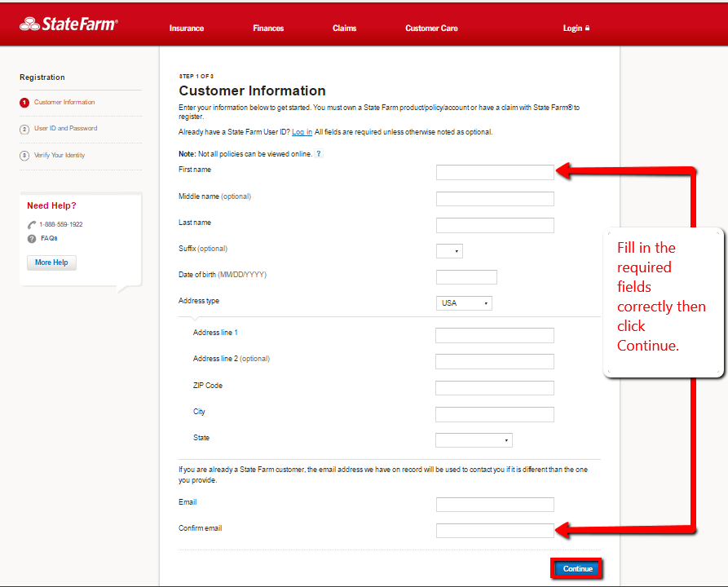Click the lock icon beside Login
728x587 pixels.
tap(587, 28)
